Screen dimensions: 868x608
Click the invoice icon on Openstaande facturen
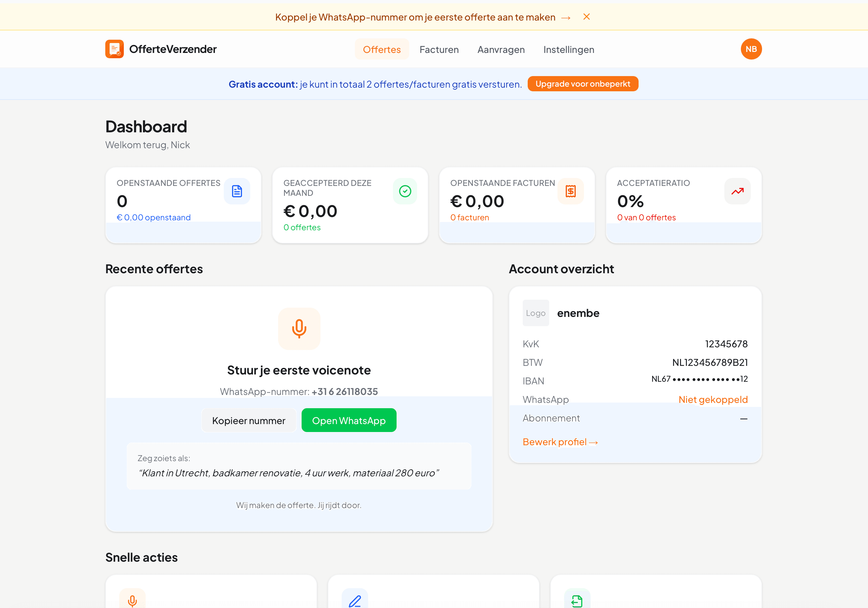click(570, 191)
